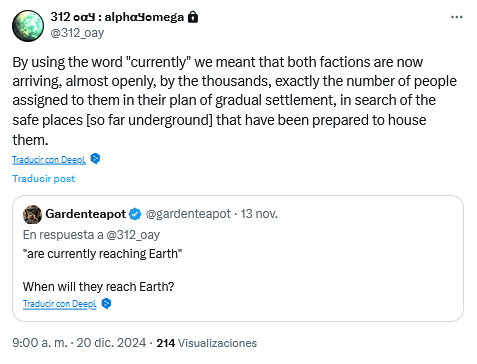Click the Traducir post link

pyautogui.click(x=44, y=179)
